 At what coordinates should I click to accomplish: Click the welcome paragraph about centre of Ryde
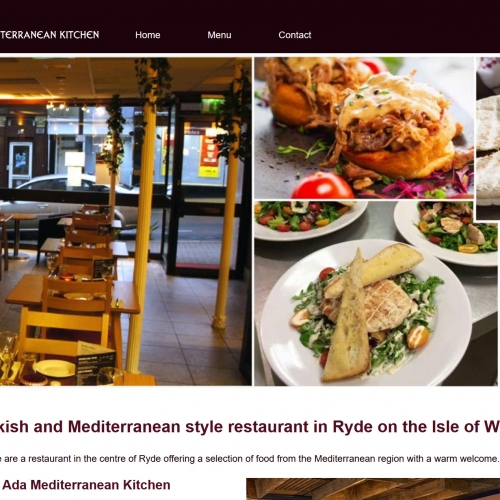coord(249,459)
